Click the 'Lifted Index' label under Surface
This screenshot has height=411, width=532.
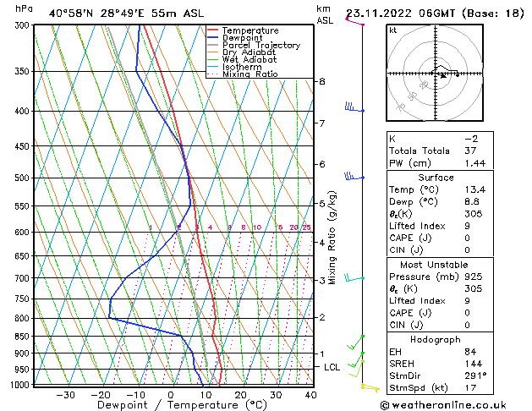(417, 226)
